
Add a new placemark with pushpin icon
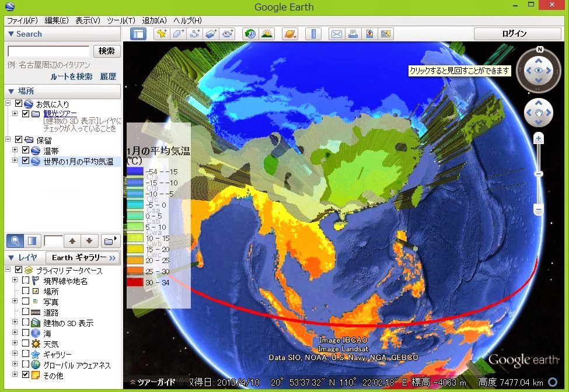click(x=162, y=34)
